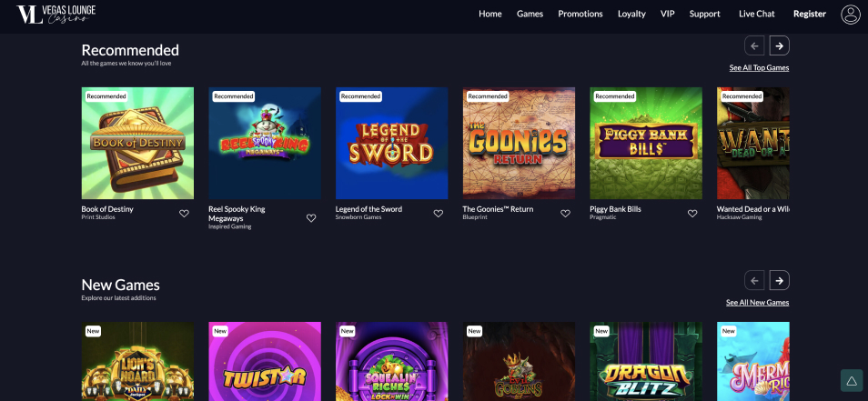Show previous Recommended games with left arrow
Viewport: 868px width, 401px height.
click(x=754, y=45)
